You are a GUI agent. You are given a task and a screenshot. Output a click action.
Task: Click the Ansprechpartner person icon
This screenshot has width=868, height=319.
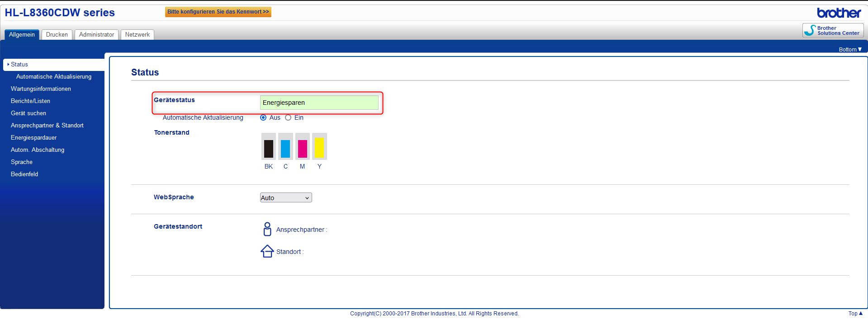pos(267,229)
